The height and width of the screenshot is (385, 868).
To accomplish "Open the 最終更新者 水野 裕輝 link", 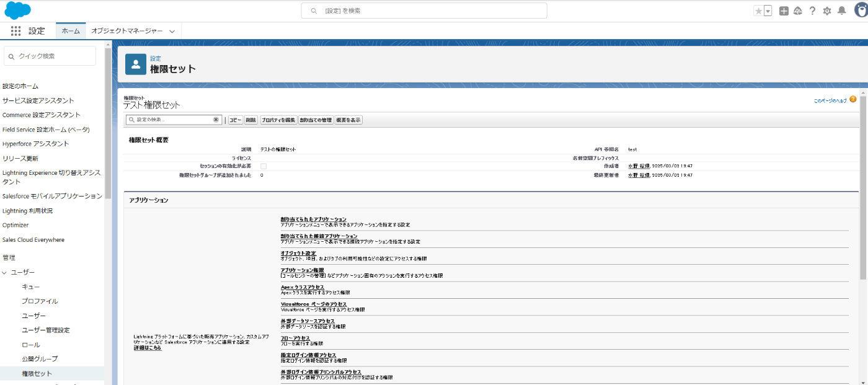I will (x=639, y=175).
